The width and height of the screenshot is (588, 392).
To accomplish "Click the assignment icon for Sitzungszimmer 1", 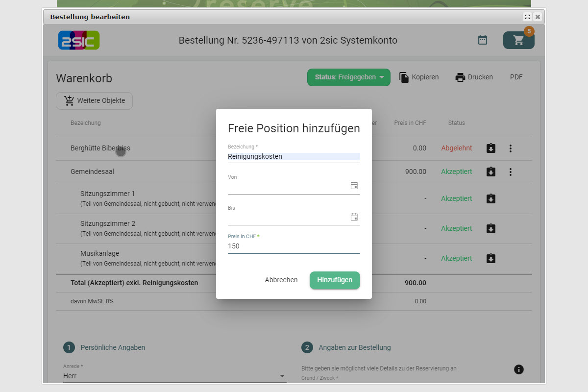I will point(491,198).
